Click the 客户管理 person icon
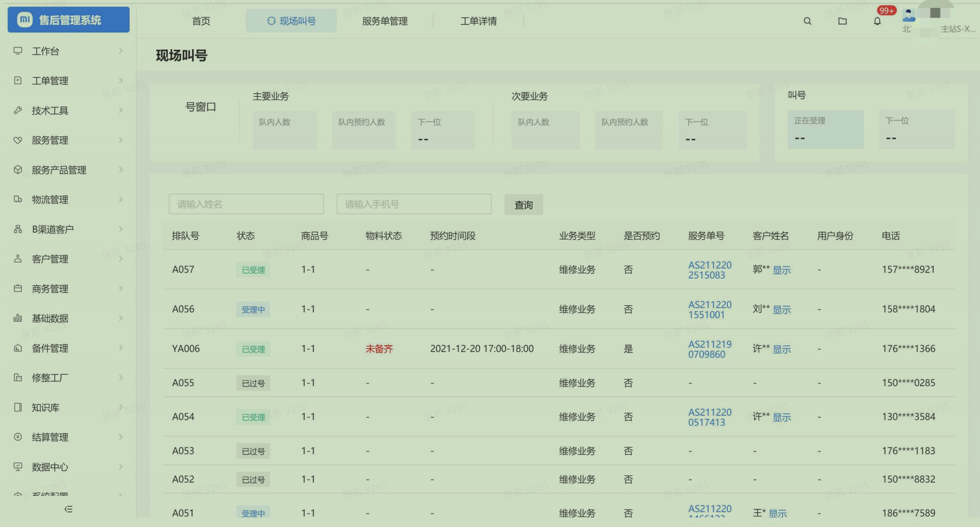Image resolution: width=980 pixels, height=527 pixels. 18,259
